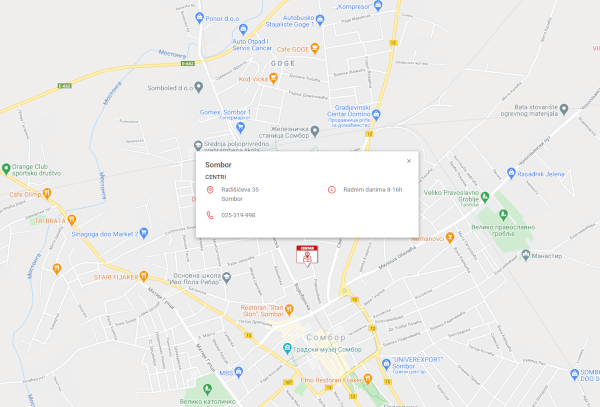The image size is (600, 407).
Task: Click the Cafe GOGE marker icon
Action: point(315,49)
